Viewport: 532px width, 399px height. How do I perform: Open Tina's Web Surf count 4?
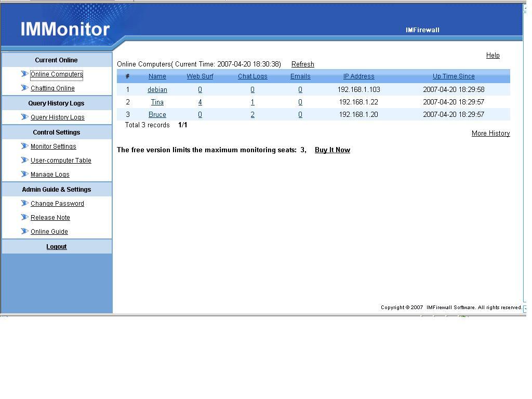(x=200, y=102)
